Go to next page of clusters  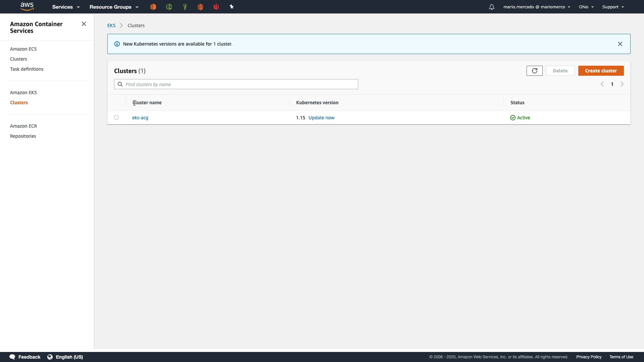622,84
